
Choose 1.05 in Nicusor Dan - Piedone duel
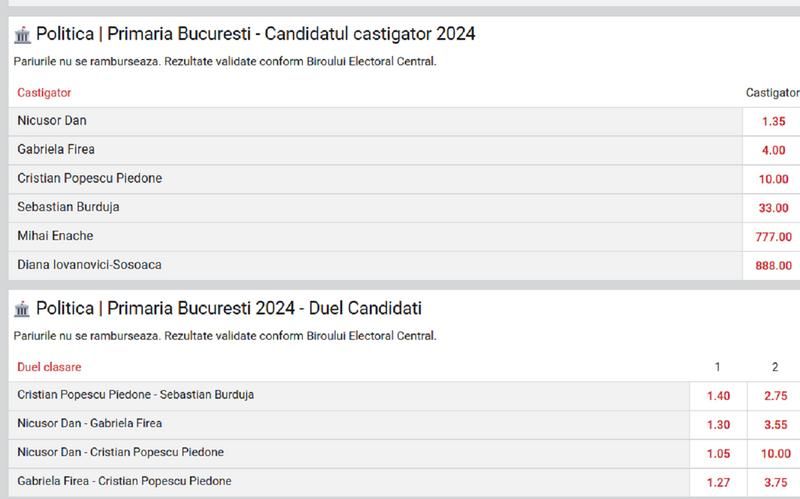718,453
